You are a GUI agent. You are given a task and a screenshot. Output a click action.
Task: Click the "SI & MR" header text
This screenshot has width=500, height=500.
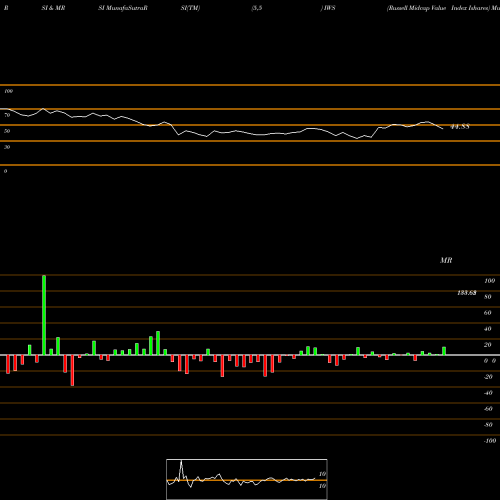[53, 8]
